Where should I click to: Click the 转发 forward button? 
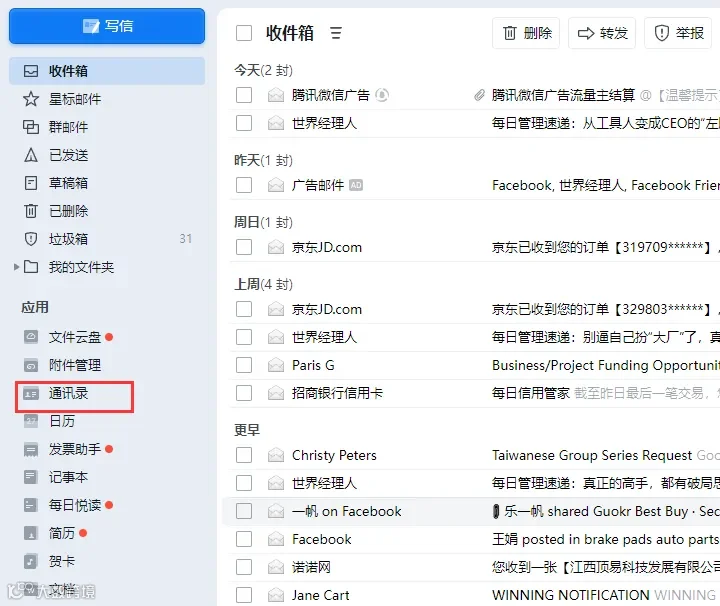point(602,33)
